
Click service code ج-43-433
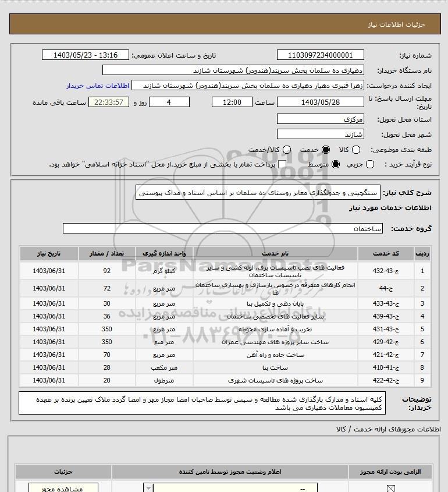[x=386, y=303]
